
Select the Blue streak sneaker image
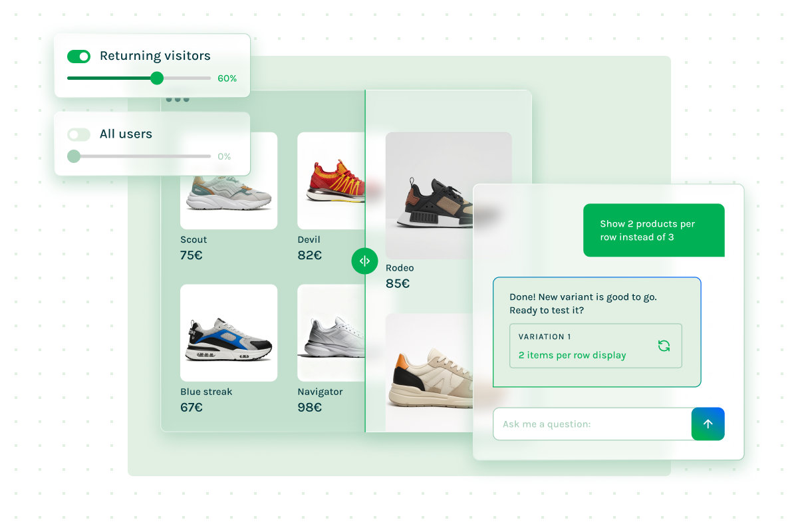[229, 333]
